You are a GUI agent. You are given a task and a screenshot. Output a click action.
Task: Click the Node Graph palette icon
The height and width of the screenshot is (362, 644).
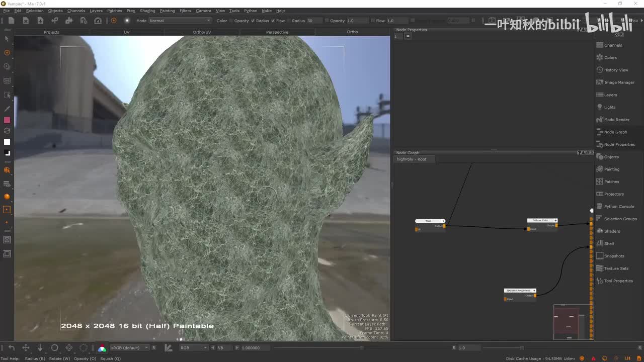click(x=600, y=132)
